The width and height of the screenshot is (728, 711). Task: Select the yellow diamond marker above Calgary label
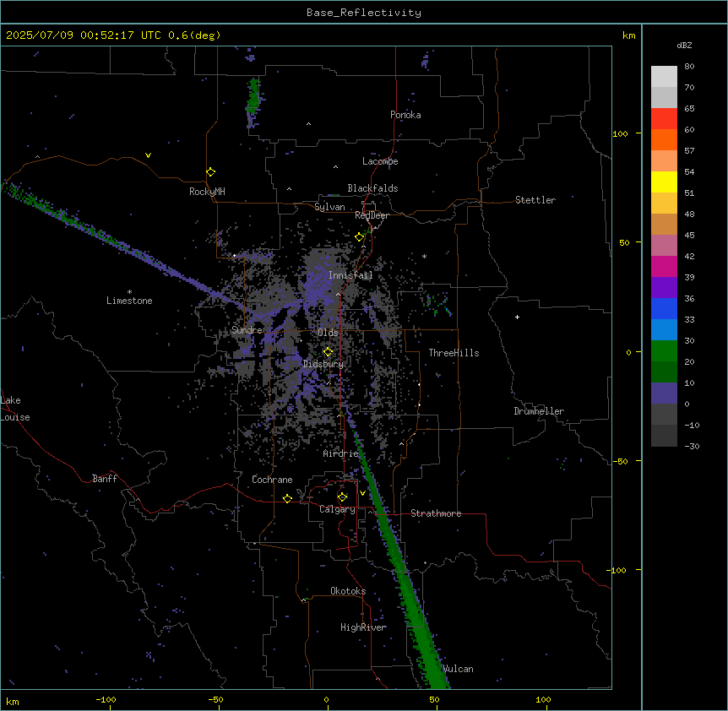tap(342, 497)
